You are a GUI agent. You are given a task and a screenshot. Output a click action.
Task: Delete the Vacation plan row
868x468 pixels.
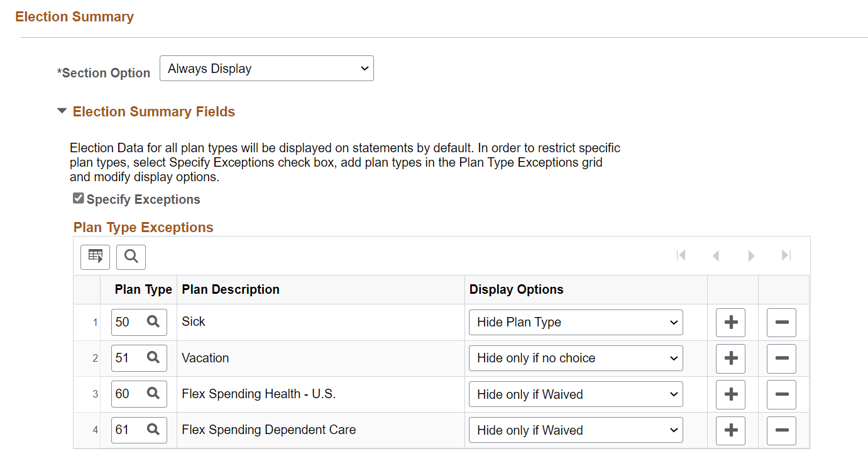coord(781,359)
